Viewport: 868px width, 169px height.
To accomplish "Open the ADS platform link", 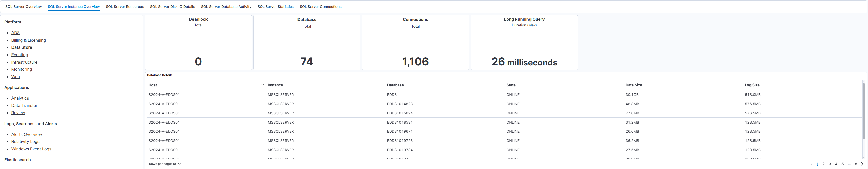I will coord(16,33).
